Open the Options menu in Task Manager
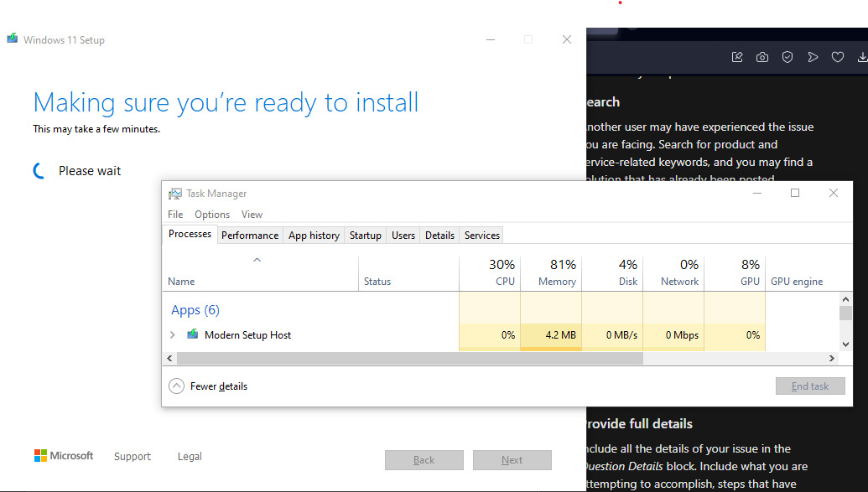This screenshot has width=868, height=492. click(212, 215)
